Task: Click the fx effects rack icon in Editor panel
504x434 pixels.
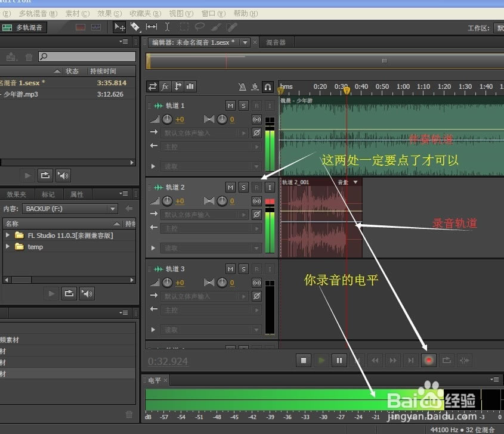Action: [165, 86]
